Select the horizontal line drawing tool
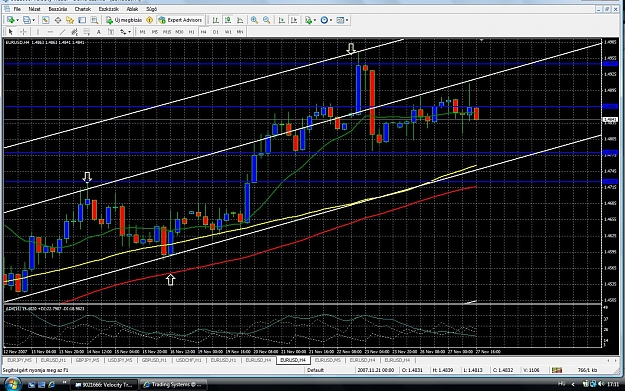Image resolution: width=625 pixels, height=391 pixels. [x=50, y=32]
